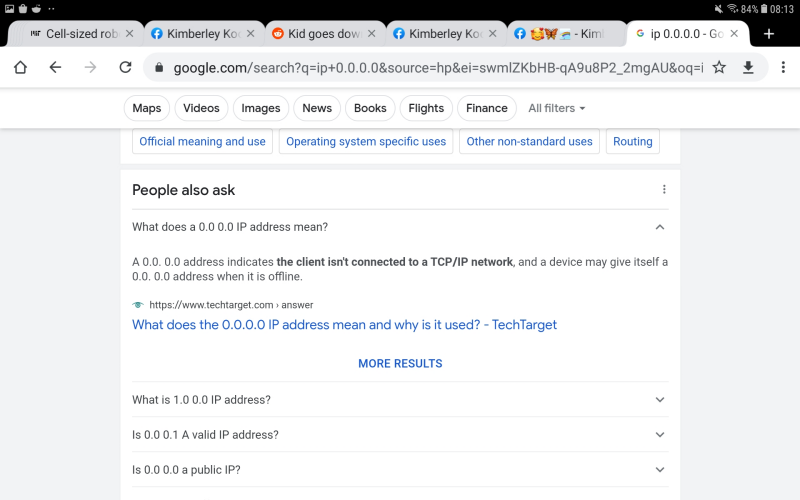Image resolution: width=800 pixels, height=500 pixels.
Task: Collapse What does a 0.0 0.0 IP question
Action: point(400,227)
